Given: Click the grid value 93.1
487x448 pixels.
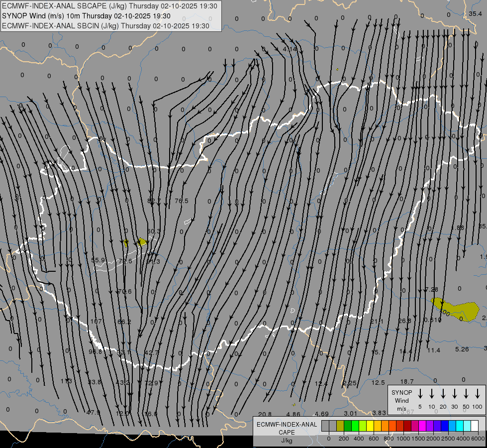Looking at the screenshot, I should pos(123,352).
